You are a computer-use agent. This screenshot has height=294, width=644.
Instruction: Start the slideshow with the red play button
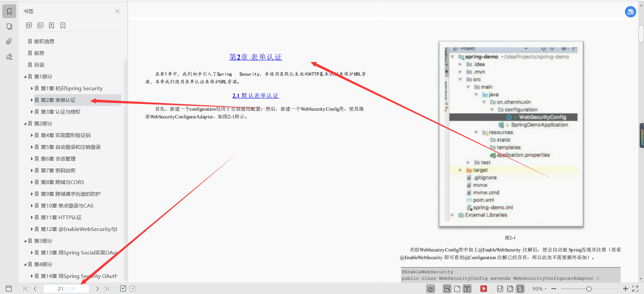point(483,289)
